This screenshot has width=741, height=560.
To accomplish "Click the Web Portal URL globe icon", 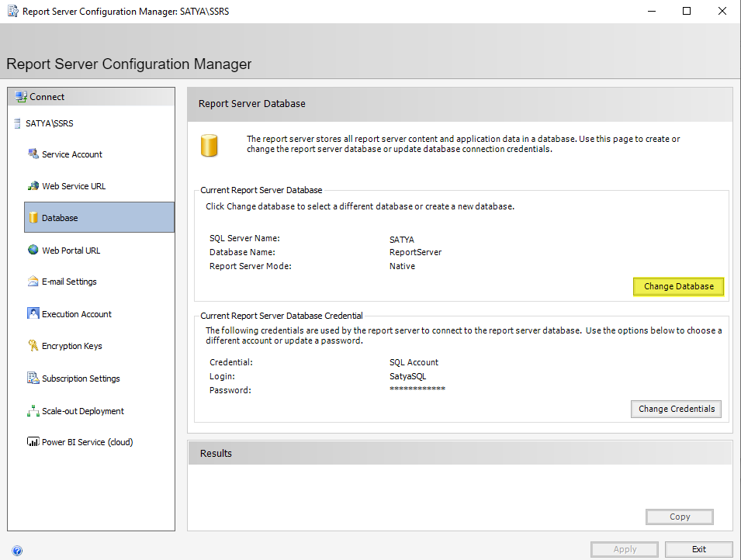I will pyautogui.click(x=33, y=250).
